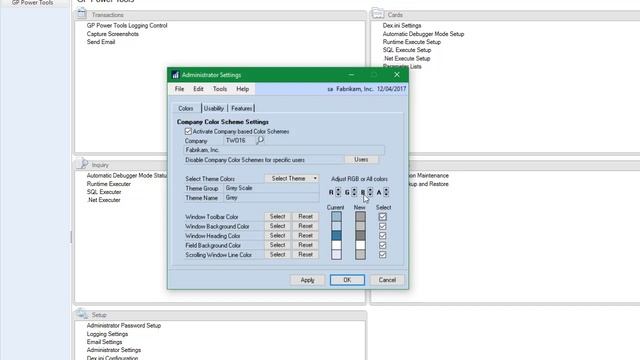
Task: Click the R color adjust spinner
Action: [x=338, y=192]
